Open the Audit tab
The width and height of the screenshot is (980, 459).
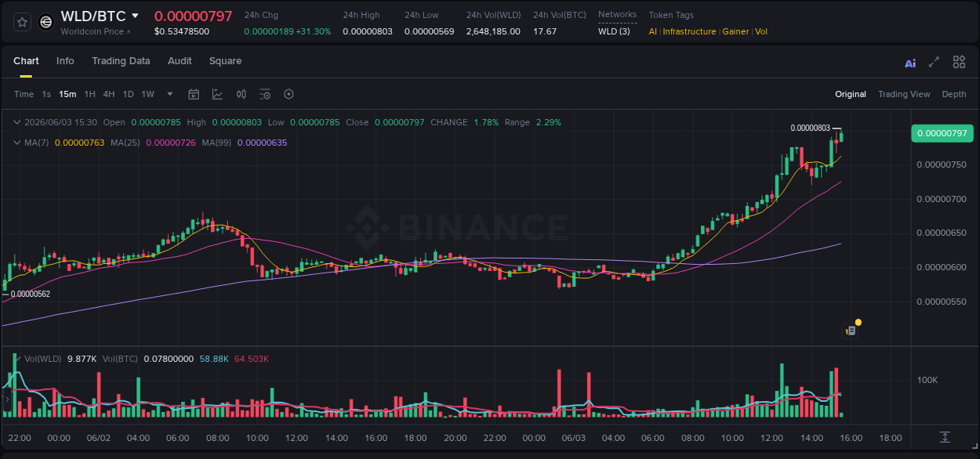point(180,61)
